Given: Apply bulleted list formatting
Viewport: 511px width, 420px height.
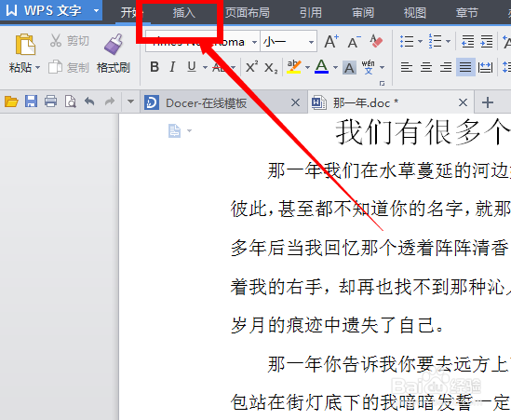Looking at the screenshot, I should tap(407, 41).
